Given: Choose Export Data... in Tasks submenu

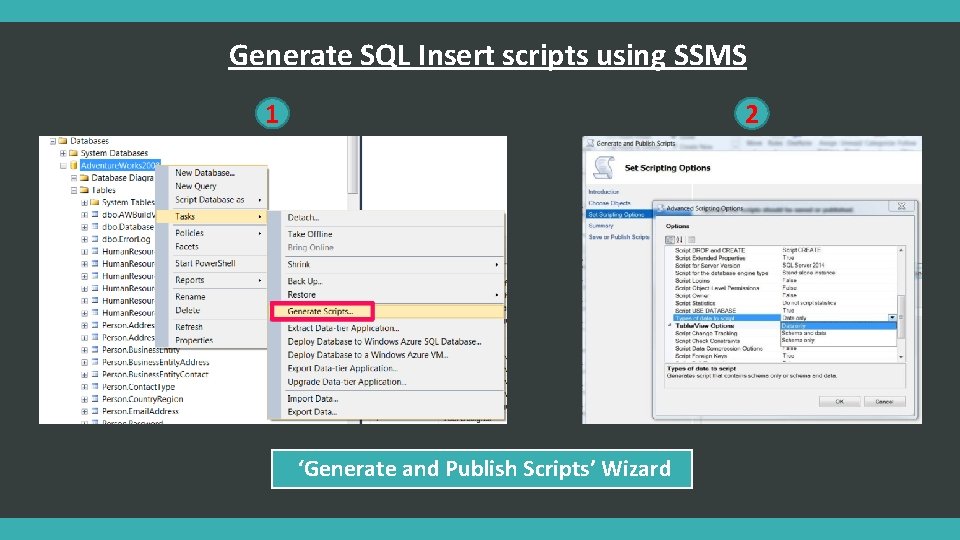Looking at the screenshot, I should [312, 412].
